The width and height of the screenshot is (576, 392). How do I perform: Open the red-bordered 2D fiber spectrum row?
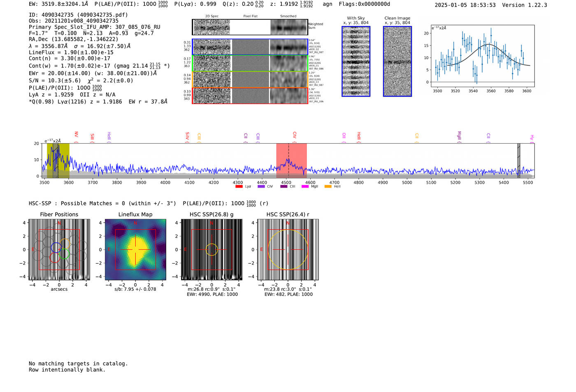[250, 95]
